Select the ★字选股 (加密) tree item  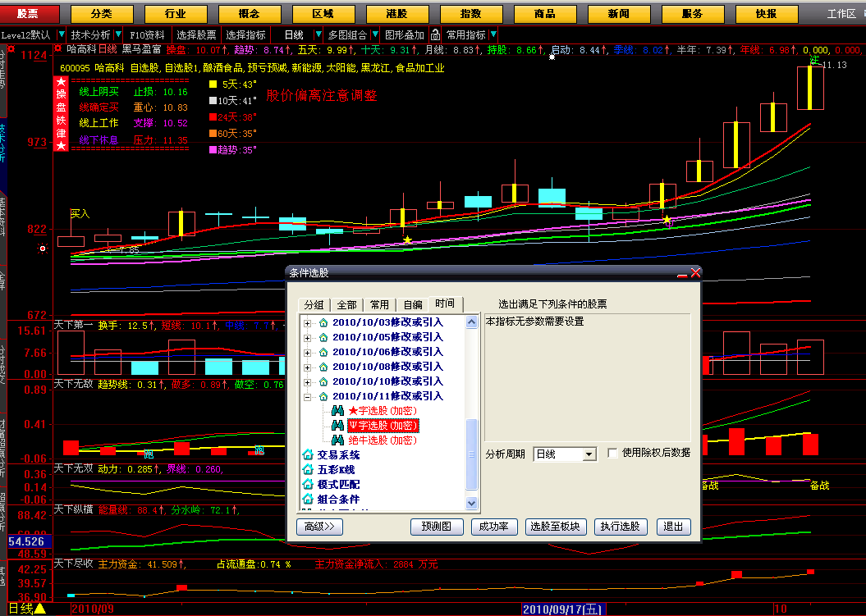[383, 411]
